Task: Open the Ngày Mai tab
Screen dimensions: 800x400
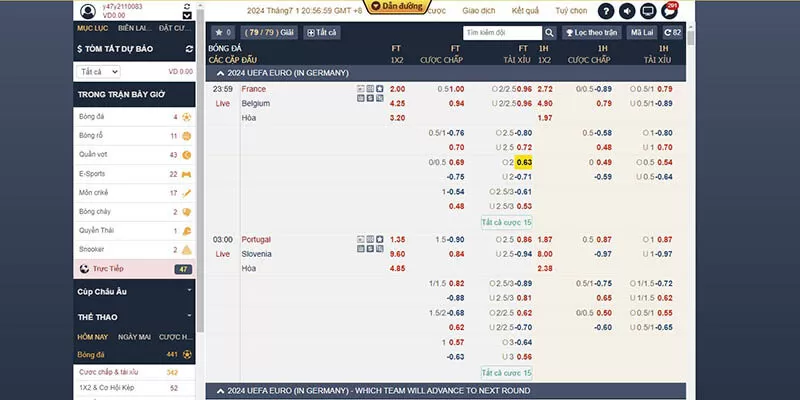Action: click(135, 336)
